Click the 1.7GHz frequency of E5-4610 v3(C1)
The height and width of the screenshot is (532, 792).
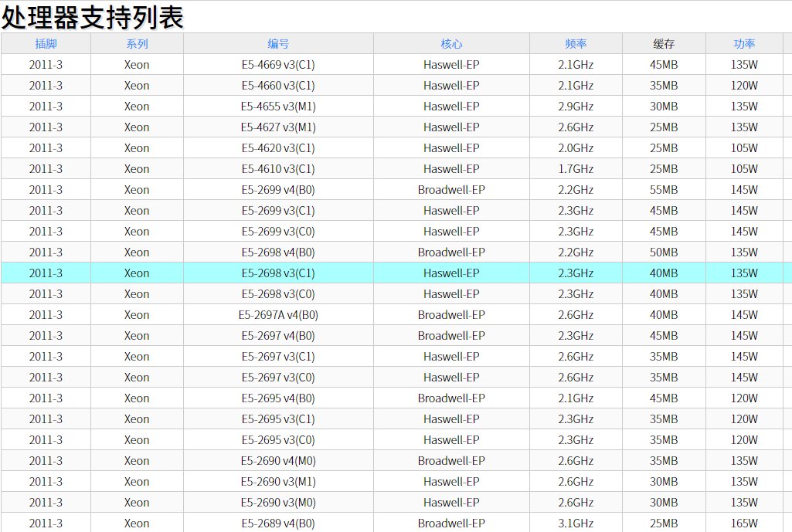pos(576,168)
